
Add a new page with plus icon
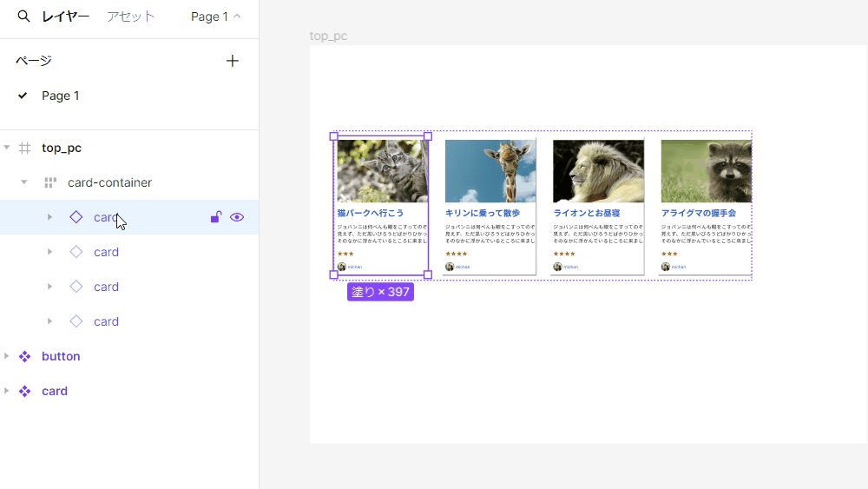tap(233, 61)
